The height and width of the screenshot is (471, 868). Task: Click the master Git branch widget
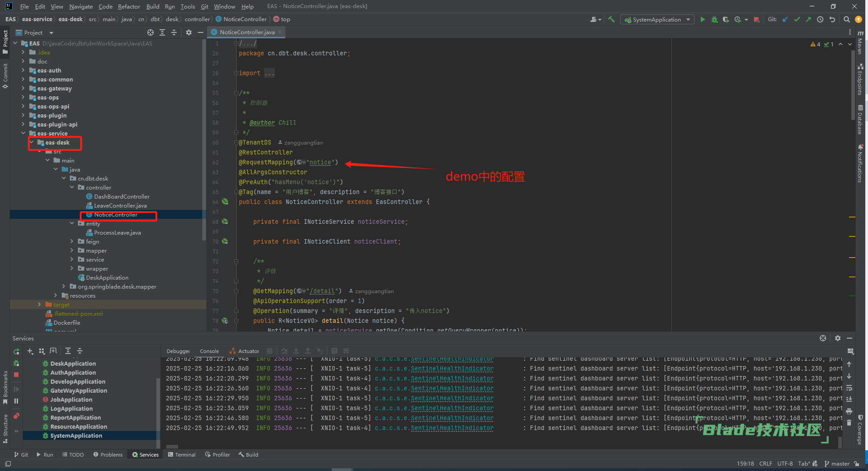coord(837,464)
